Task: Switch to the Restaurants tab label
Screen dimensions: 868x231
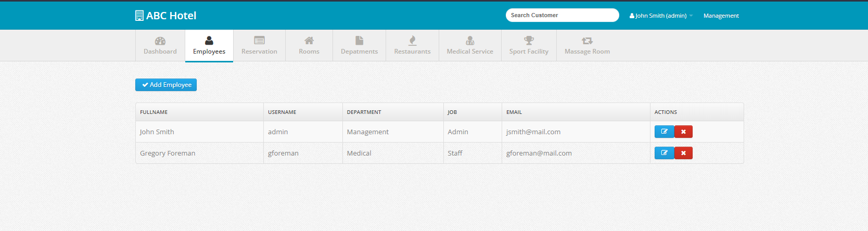Action: tap(412, 52)
